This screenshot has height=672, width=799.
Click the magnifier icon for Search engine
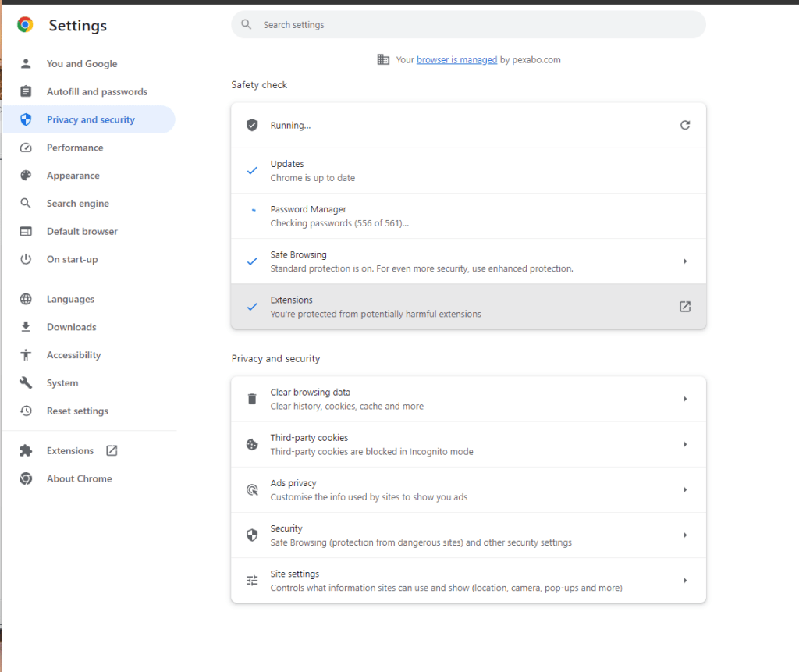pos(26,204)
